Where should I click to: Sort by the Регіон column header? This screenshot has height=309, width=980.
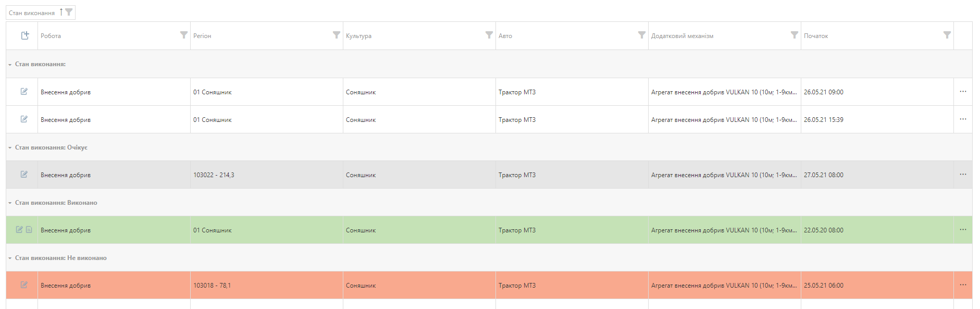[x=202, y=36]
